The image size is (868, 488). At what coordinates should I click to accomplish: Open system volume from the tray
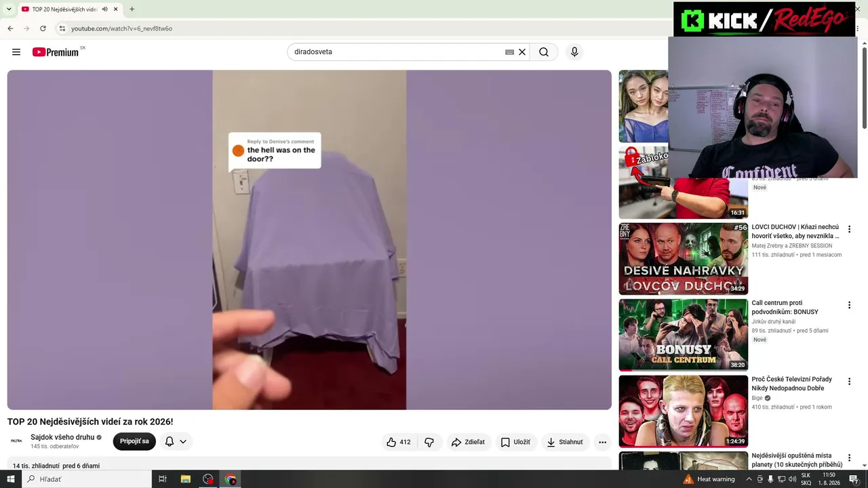pyautogui.click(x=793, y=479)
